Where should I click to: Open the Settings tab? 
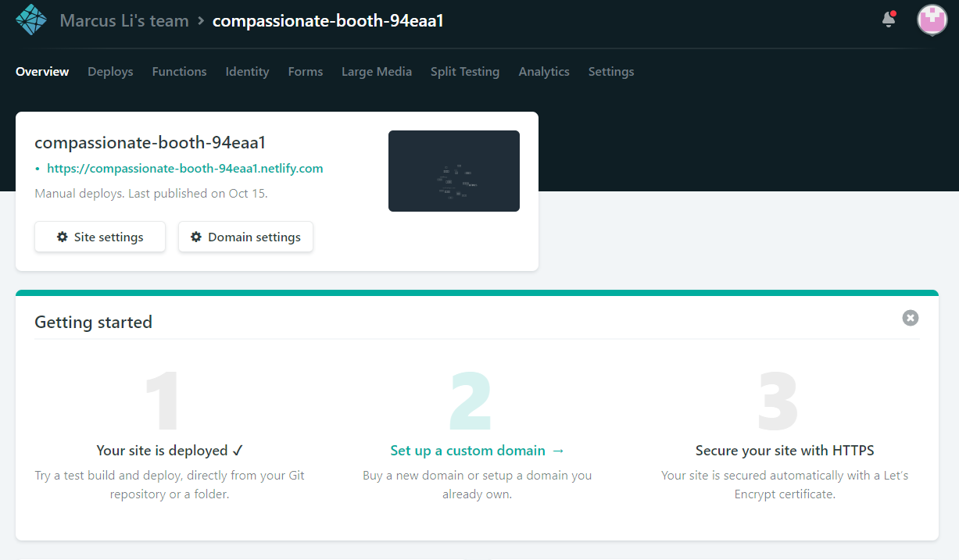[x=611, y=72]
